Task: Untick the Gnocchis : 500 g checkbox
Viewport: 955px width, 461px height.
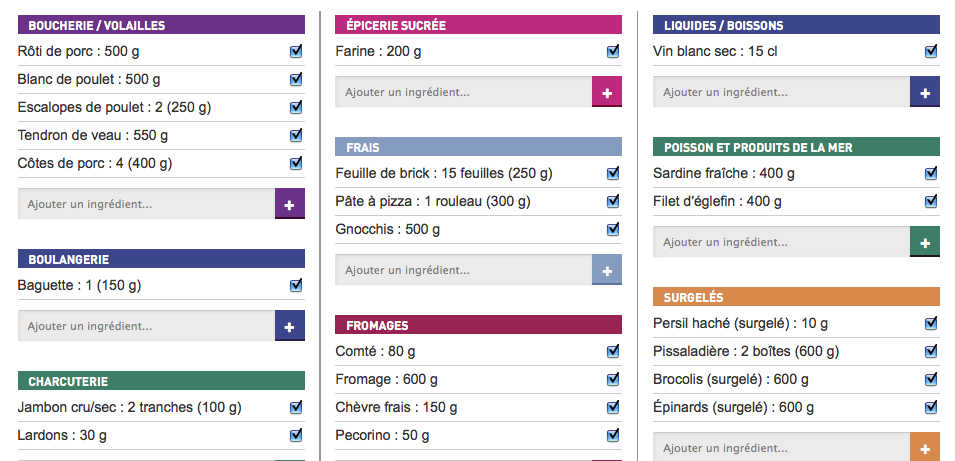Action: [x=613, y=229]
